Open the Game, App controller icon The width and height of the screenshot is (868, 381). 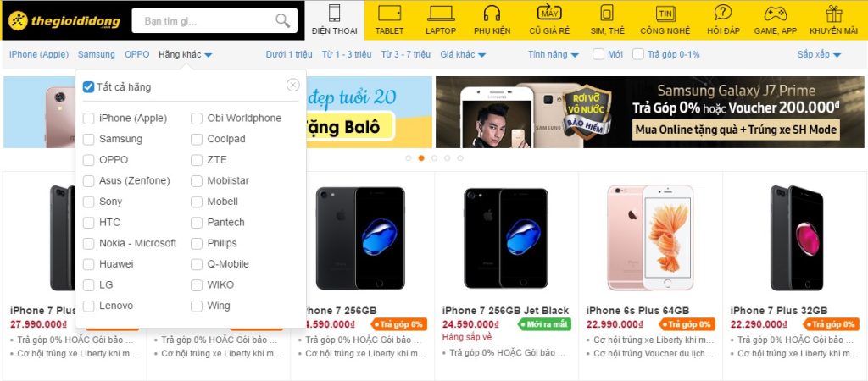click(775, 13)
